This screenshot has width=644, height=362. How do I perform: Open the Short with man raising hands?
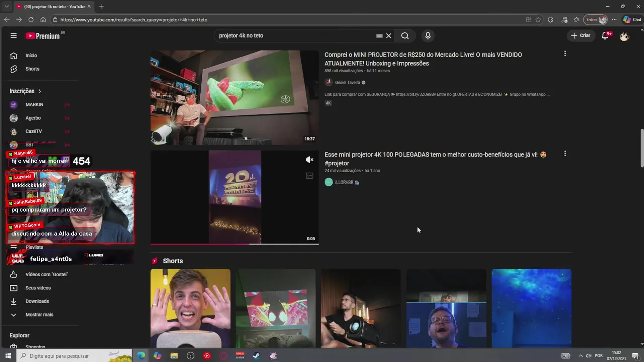click(x=191, y=308)
